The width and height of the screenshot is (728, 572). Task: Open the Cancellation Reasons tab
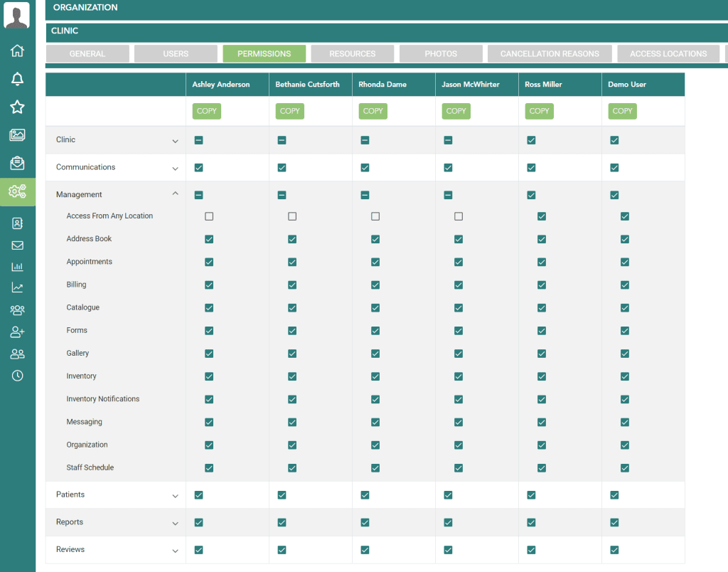point(550,54)
